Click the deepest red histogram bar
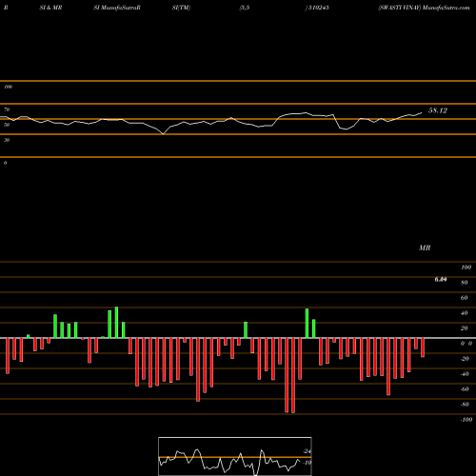The image size is (476, 476). click(293, 375)
